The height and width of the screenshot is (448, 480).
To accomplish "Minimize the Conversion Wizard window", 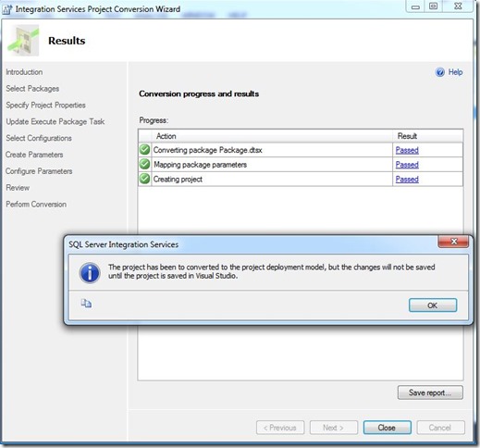I will pyautogui.click(x=415, y=6).
